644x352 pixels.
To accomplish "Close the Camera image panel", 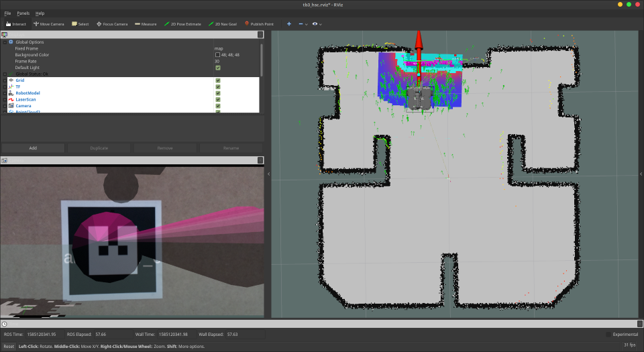I will click(260, 160).
